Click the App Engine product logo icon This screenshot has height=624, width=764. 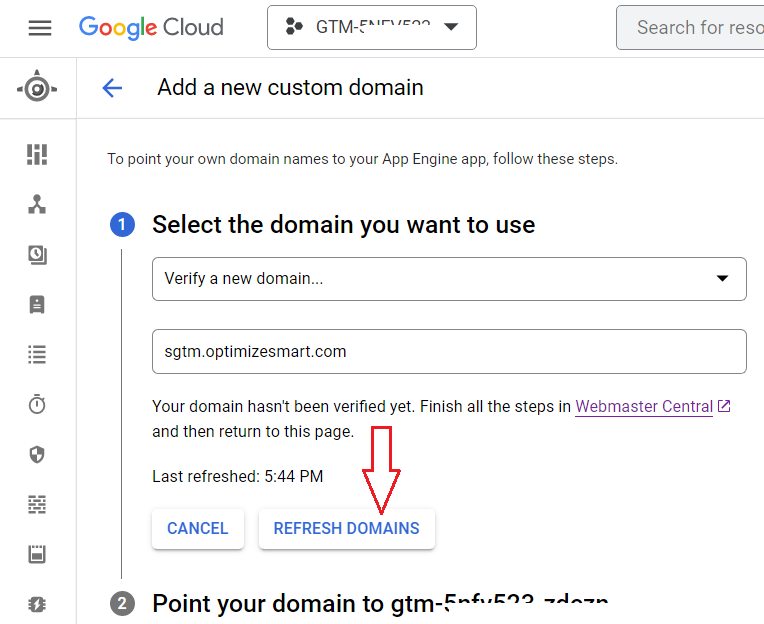click(37, 88)
